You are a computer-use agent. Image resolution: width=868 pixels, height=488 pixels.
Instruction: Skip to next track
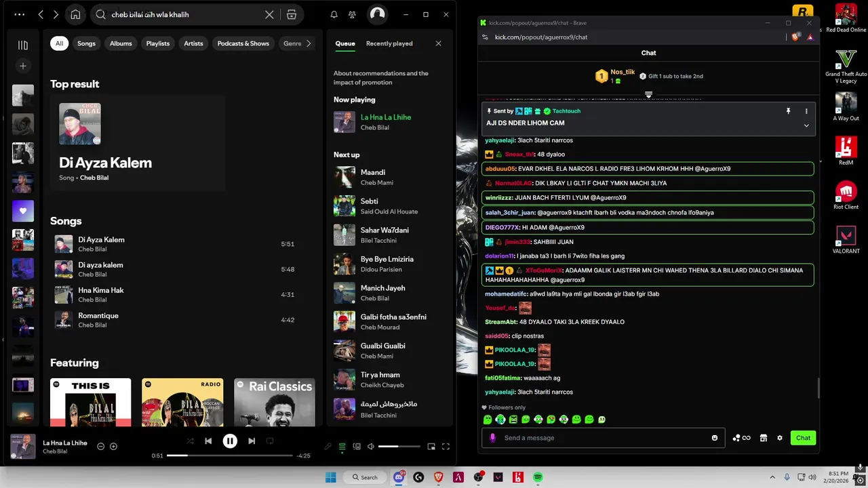[252, 441]
